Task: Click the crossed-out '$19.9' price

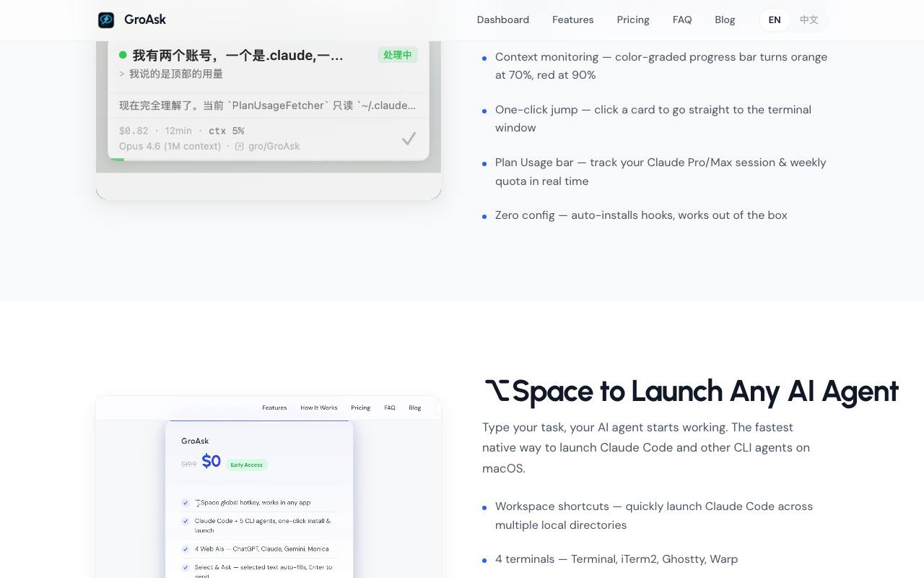Action: tap(189, 464)
